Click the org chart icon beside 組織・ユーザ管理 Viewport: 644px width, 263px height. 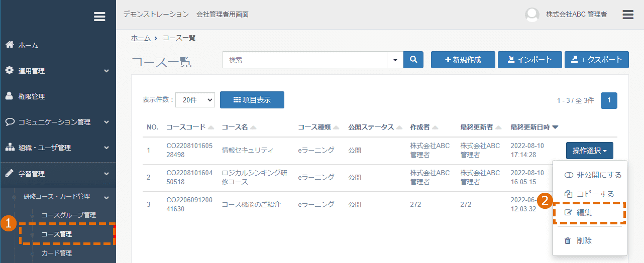(9, 148)
